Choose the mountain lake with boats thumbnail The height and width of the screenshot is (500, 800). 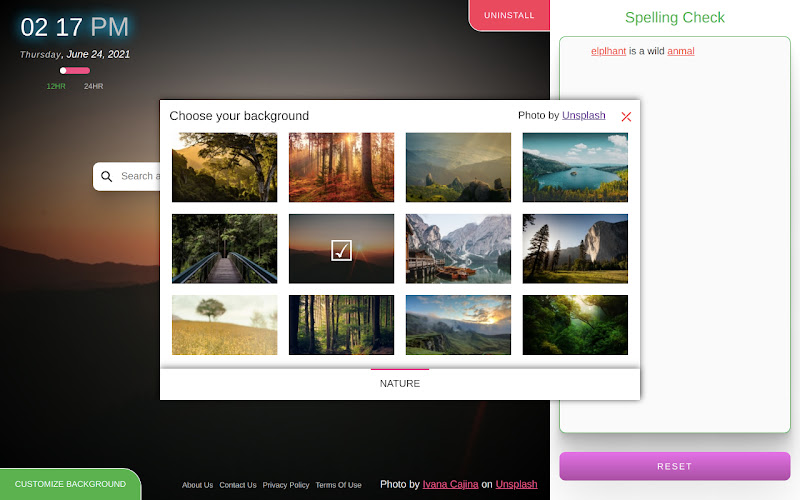coord(458,248)
